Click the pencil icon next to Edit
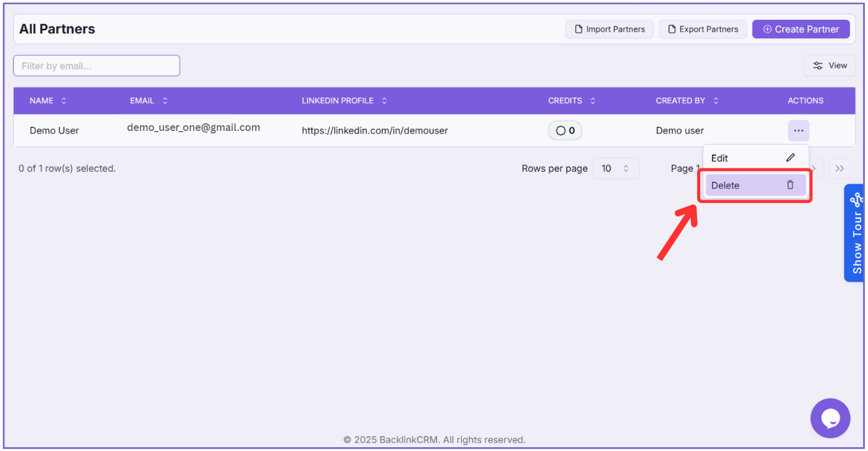 pyautogui.click(x=790, y=158)
